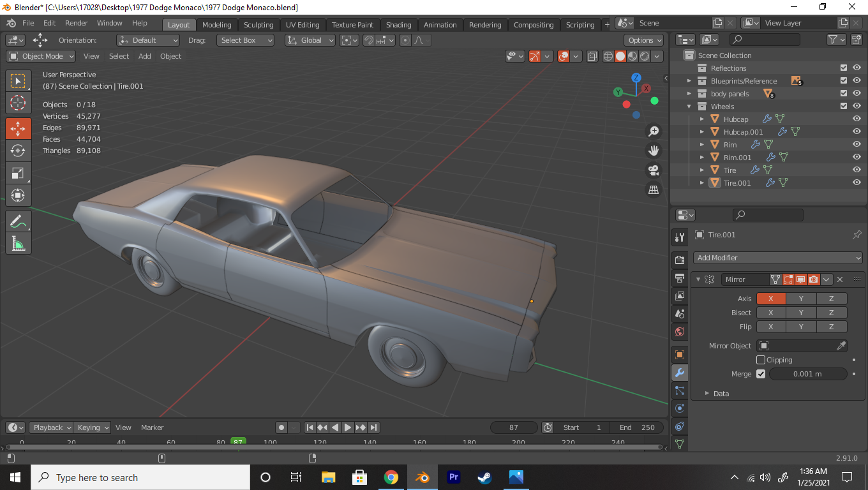
Task: Click the Options button in header
Action: coord(644,40)
